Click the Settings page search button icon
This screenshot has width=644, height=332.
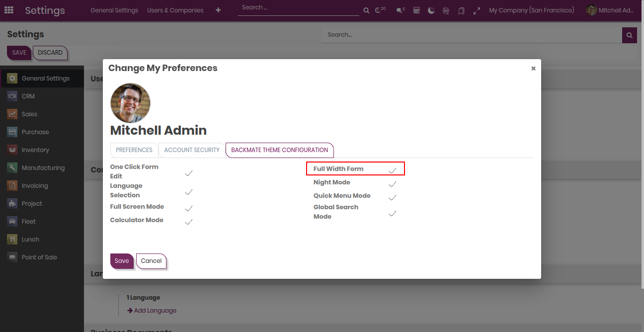point(630,35)
